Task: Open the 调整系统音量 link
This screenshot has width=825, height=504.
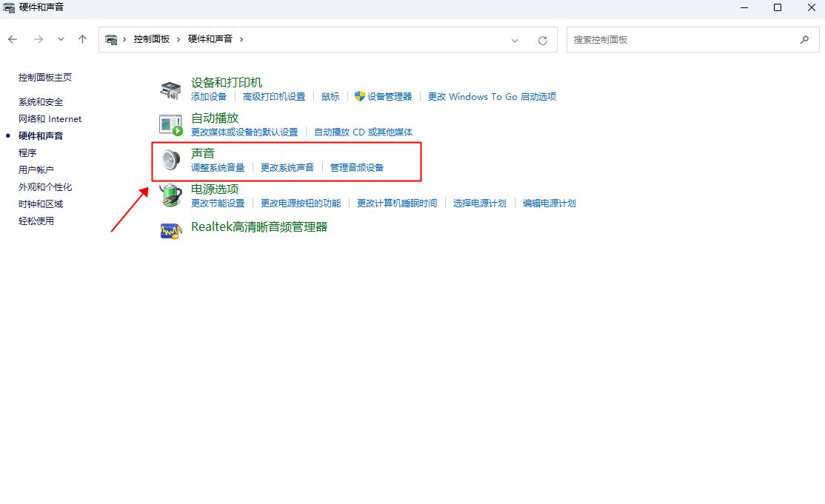Action: pyautogui.click(x=218, y=167)
